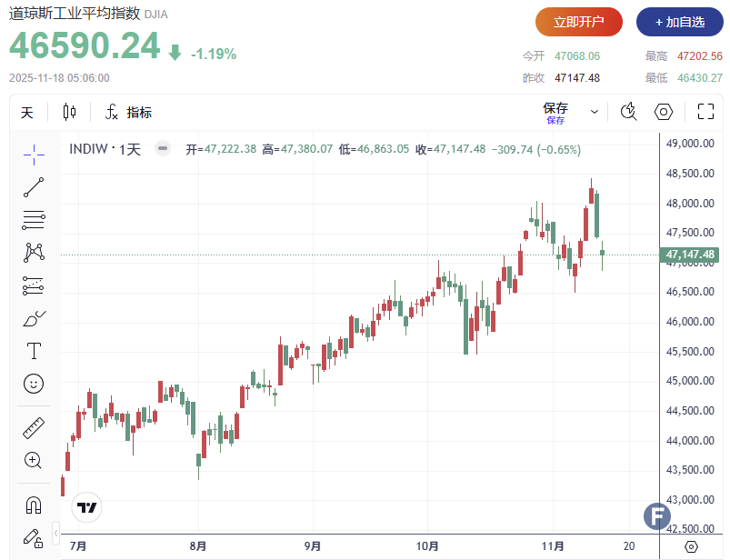
Task: Click the 47,147.48 price label on axis
Action: pyautogui.click(x=691, y=255)
